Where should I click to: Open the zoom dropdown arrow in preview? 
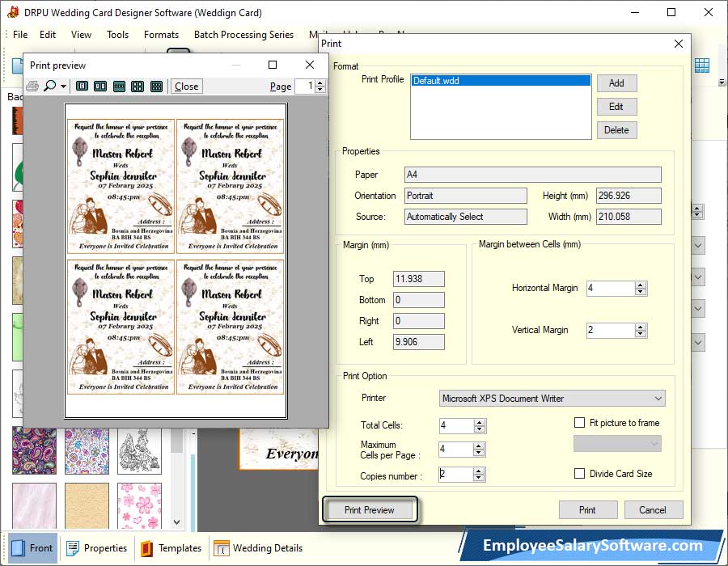tap(63, 87)
